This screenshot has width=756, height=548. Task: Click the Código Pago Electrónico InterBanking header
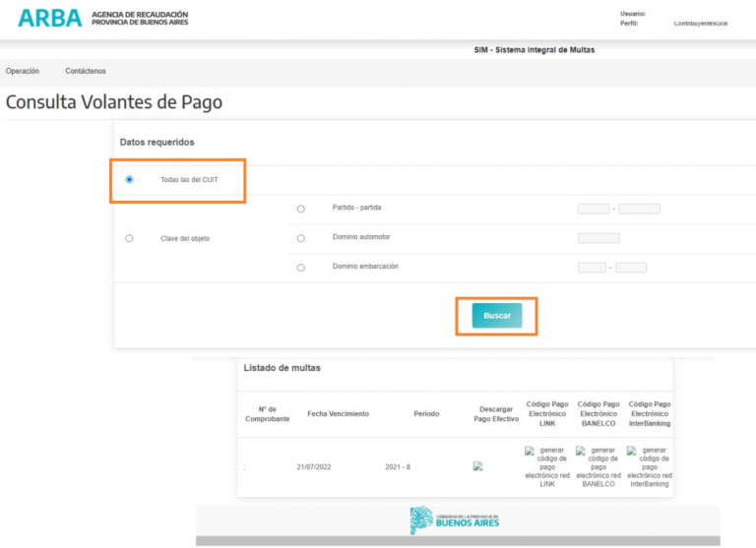click(650, 413)
